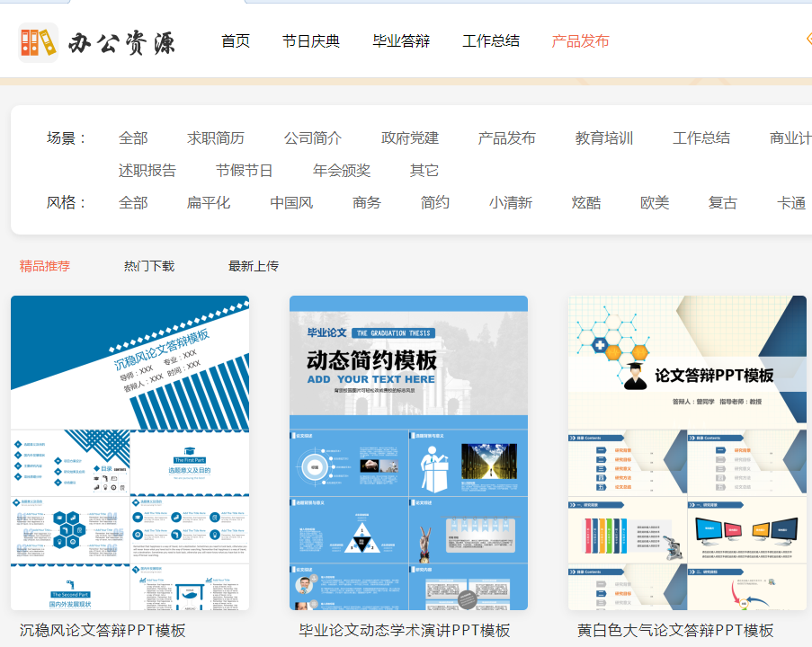Image resolution: width=812 pixels, height=647 pixels.
Task: Filter scene by 述职报告
Action: [147, 171]
